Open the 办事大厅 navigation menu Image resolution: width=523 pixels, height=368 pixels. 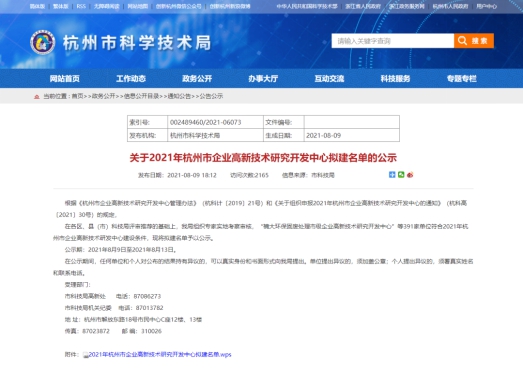263,78
